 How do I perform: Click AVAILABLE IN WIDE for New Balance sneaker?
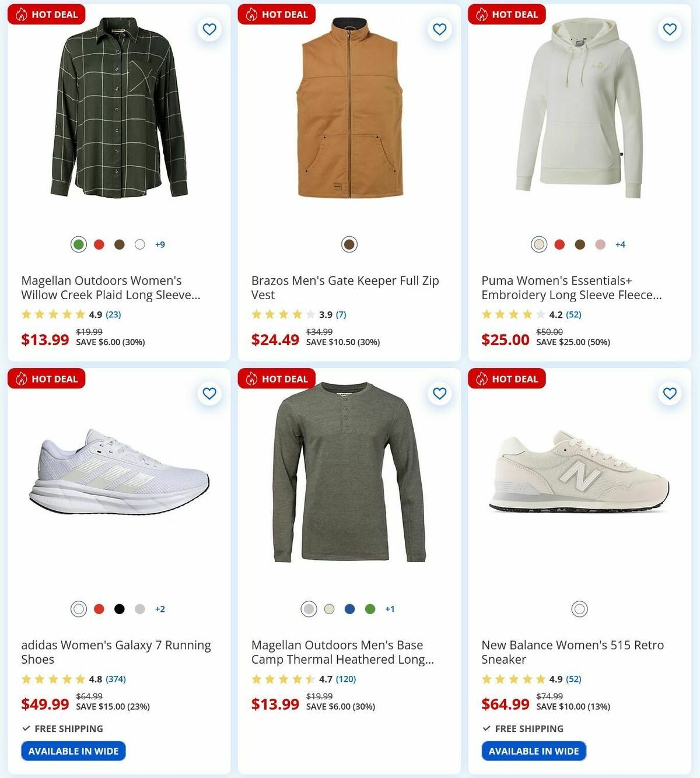pyautogui.click(x=533, y=751)
